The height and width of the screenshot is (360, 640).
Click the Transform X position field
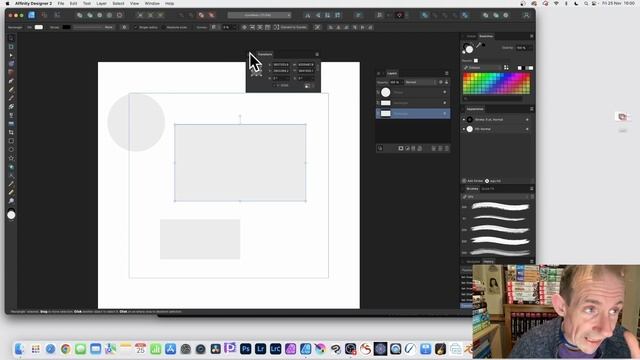280,64
